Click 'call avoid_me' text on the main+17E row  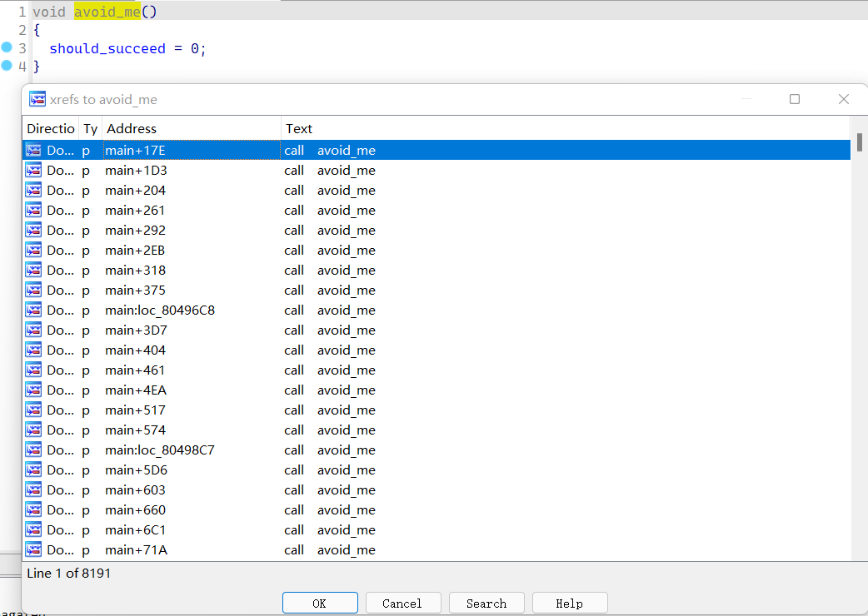pyautogui.click(x=330, y=151)
